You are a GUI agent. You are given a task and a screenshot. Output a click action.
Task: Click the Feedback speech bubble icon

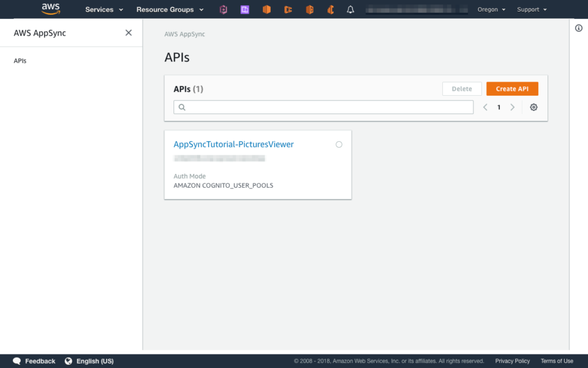tap(17, 361)
